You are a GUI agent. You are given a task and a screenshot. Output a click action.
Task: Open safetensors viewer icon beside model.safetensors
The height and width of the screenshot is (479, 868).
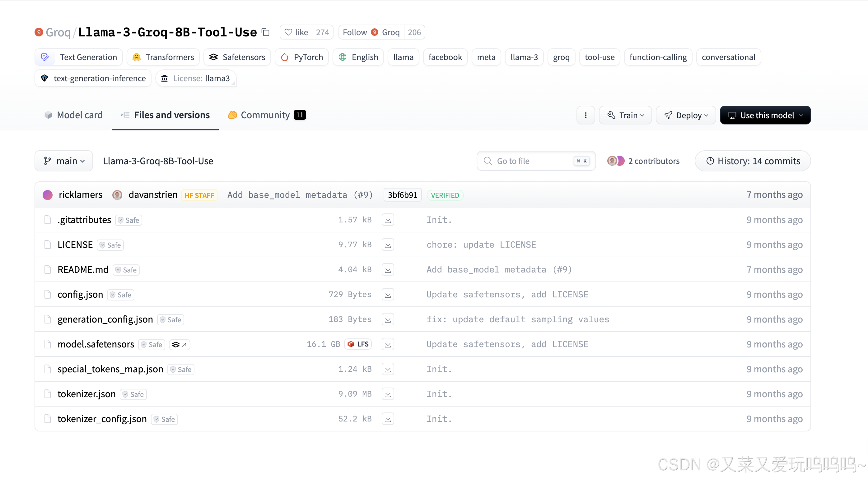179,344
